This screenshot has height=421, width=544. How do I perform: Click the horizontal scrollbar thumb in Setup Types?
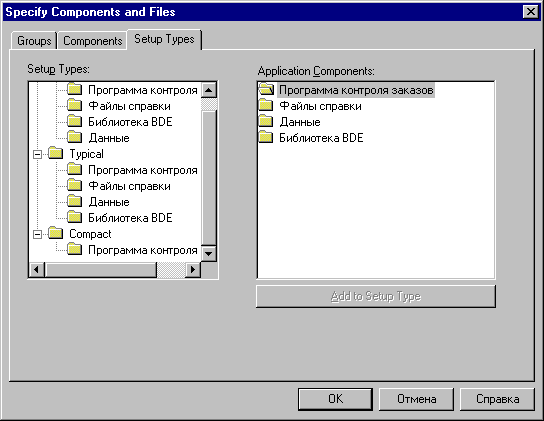pos(101,270)
